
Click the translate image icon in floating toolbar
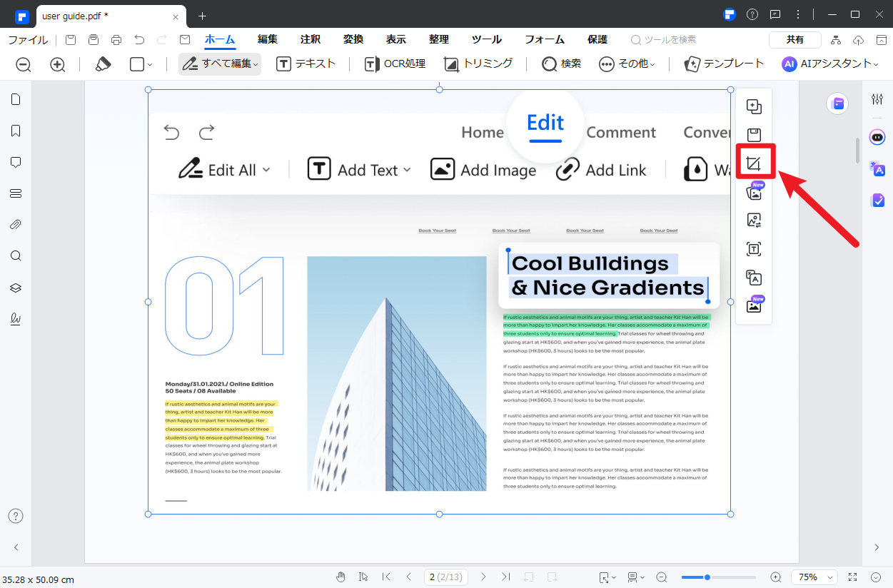(x=754, y=278)
